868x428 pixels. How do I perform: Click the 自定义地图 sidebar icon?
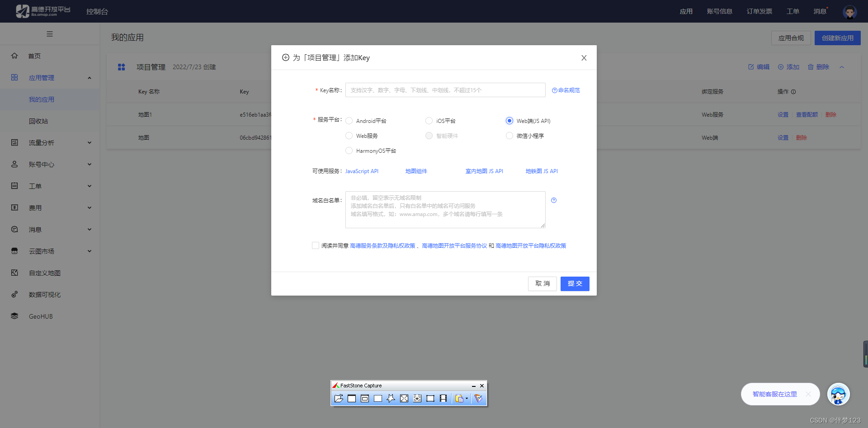pyautogui.click(x=14, y=273)
